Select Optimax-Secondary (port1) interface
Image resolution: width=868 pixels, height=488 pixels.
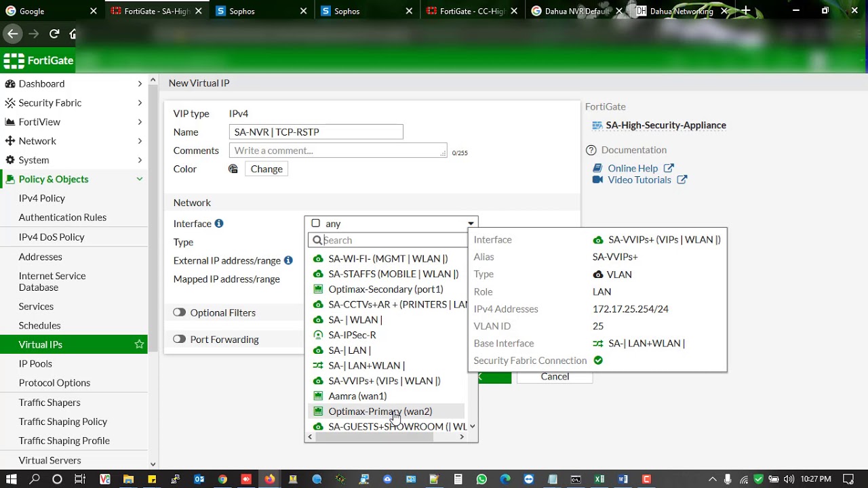pos(387,289)
